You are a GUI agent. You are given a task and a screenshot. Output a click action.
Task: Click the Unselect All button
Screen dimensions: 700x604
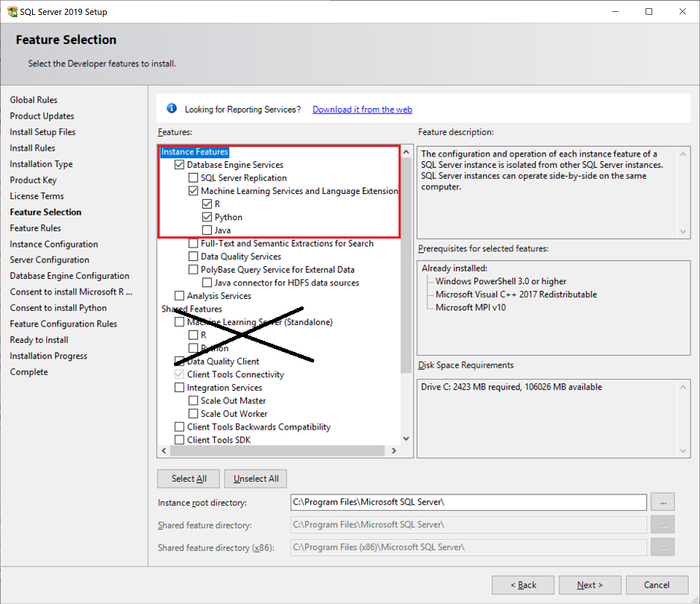click(x=255, y=478)
